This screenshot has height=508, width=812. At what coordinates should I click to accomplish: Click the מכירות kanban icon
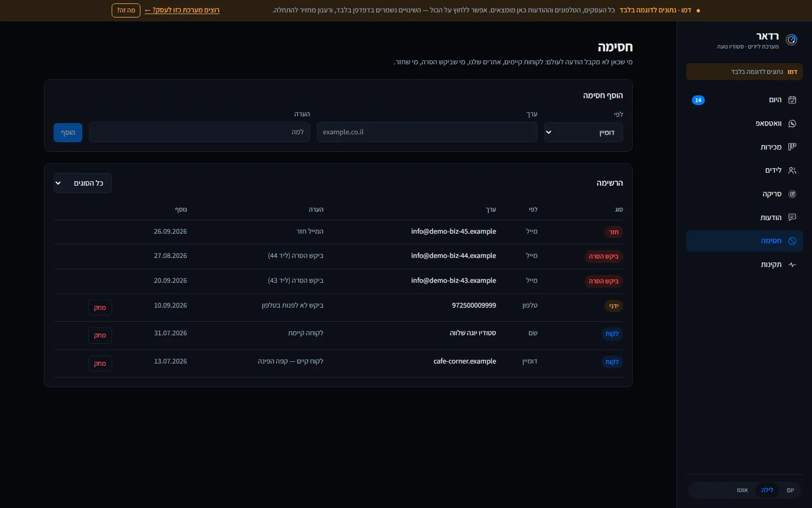(x=792, y=147)
